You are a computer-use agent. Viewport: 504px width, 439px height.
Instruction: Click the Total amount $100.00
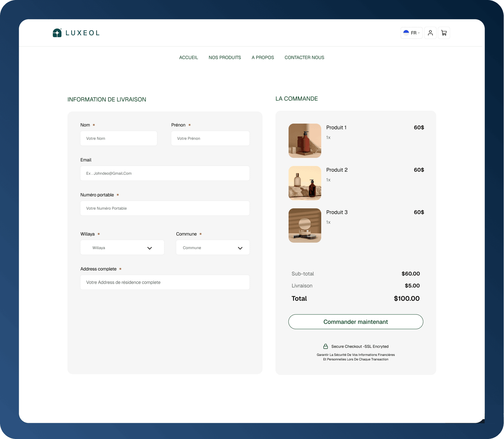click(407, 299)
